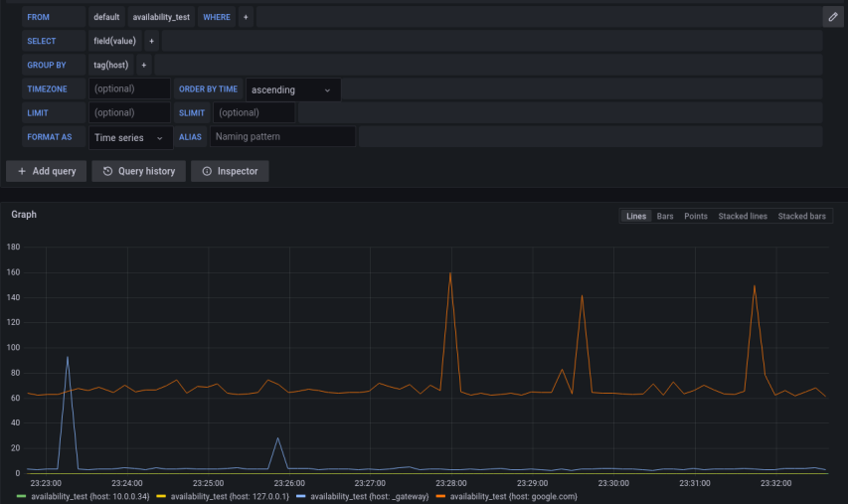Click the ORDER BY TIME label
This screenshot has height=504, width=848.
pyautogui.click(x=208, y=88)
